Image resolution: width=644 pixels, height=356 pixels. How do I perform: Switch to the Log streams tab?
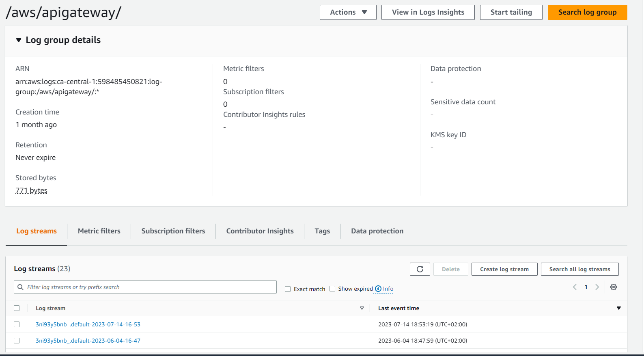37,231
